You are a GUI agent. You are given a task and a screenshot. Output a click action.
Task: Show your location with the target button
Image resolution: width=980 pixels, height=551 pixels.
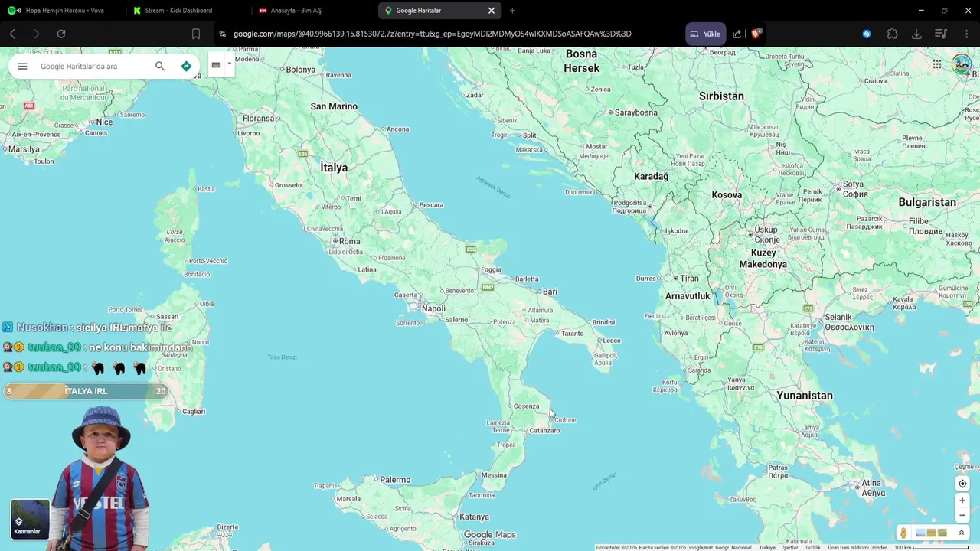962,484
